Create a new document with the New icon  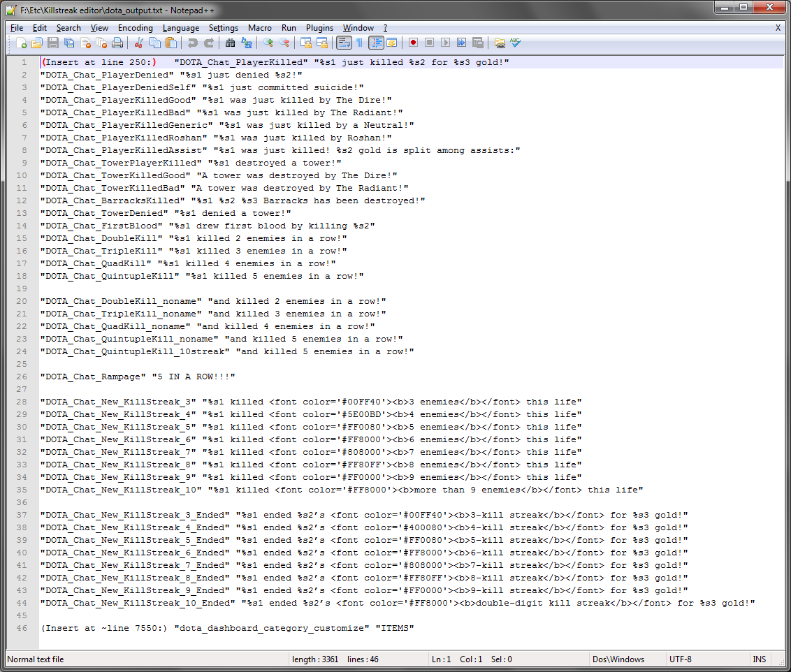pos(21,43)
